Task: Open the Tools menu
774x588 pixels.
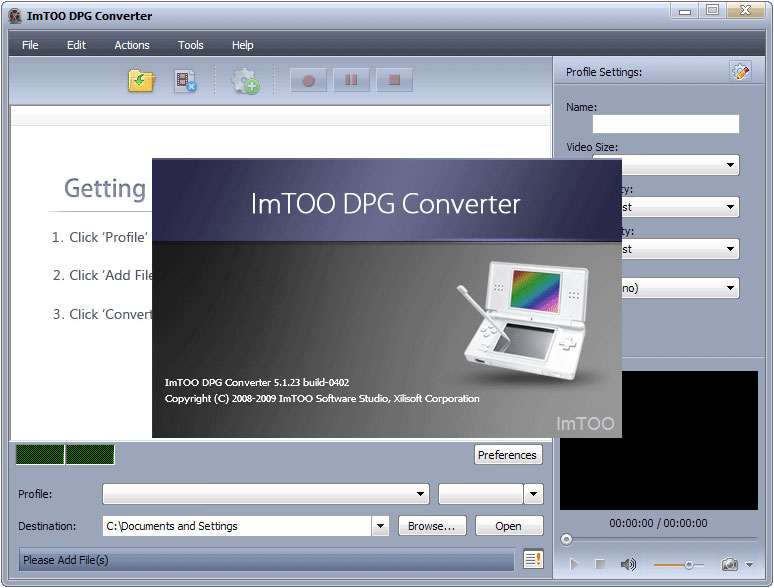Action: coord(191,45)
